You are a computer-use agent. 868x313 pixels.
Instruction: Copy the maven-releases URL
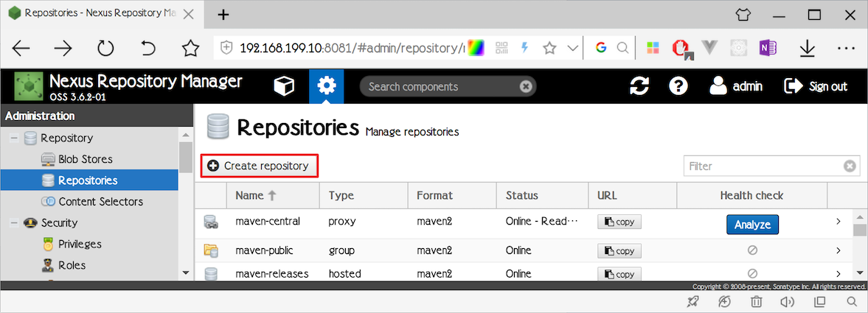coord(619,274)
